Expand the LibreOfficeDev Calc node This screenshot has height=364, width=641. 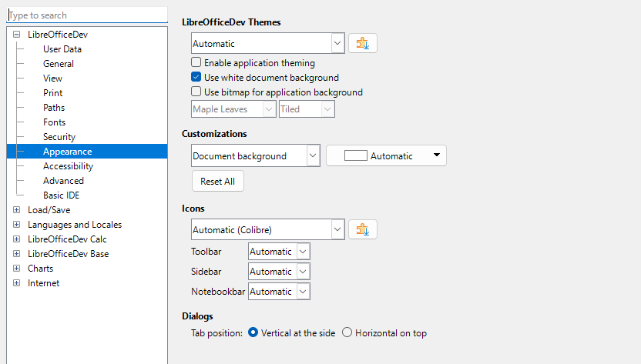[16, 239]
